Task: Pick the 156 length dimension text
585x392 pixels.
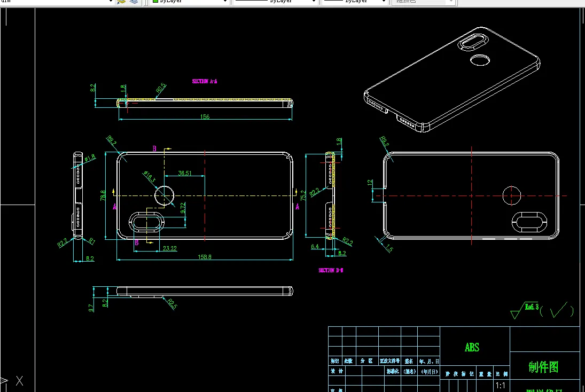Action: coord(205,117)
